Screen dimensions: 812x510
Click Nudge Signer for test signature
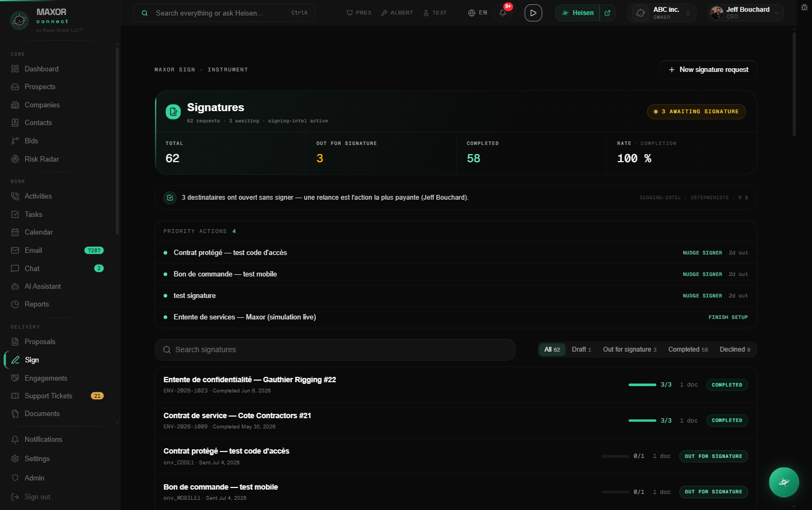click(702, 296)
